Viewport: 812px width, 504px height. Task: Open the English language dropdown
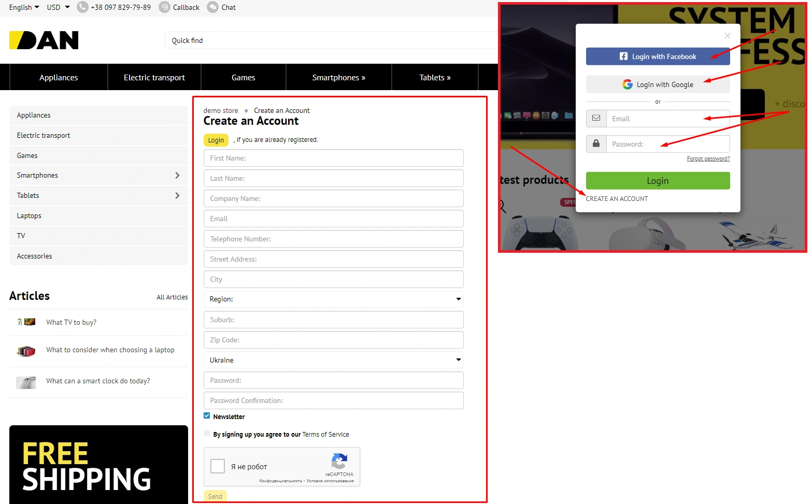[x=24, y=7]
